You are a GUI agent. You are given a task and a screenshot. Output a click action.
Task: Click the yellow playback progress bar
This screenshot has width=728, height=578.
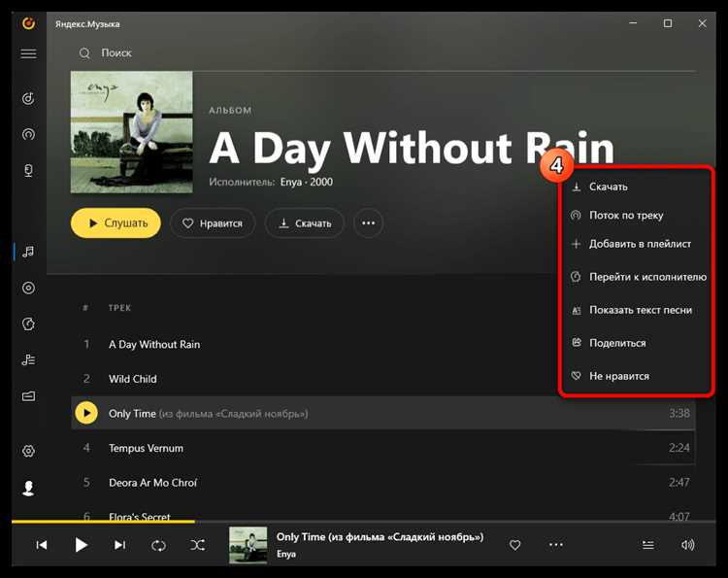point(103,522)
